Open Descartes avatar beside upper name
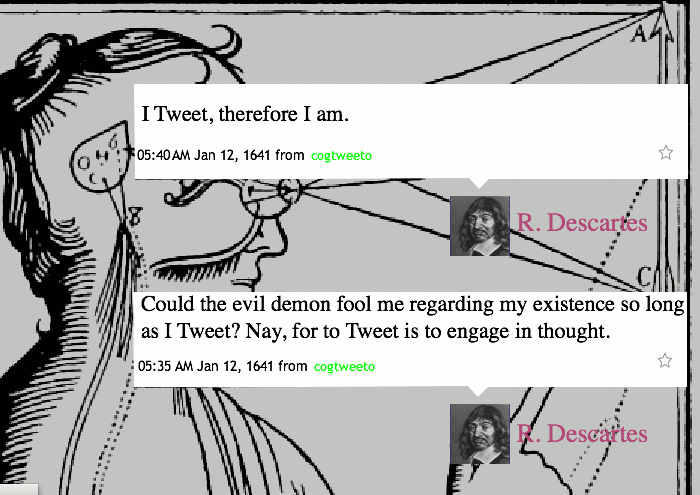This screenshot has height=495, width=700. tap(480, 226)
